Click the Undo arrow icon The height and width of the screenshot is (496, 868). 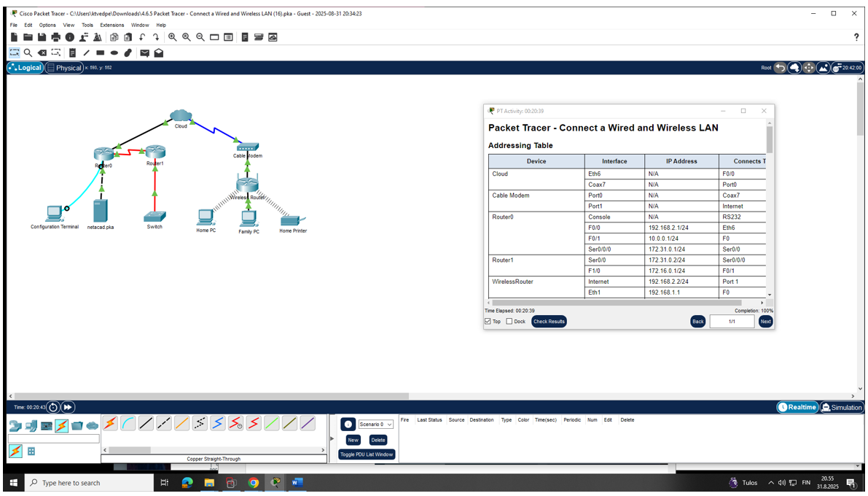point(142,37)
